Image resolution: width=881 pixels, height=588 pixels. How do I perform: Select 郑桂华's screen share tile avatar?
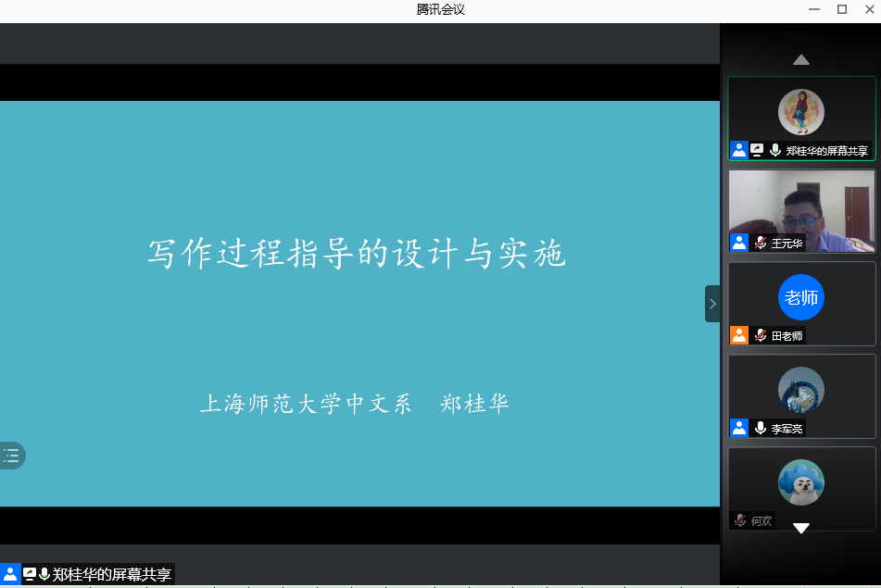pos(801,112)
